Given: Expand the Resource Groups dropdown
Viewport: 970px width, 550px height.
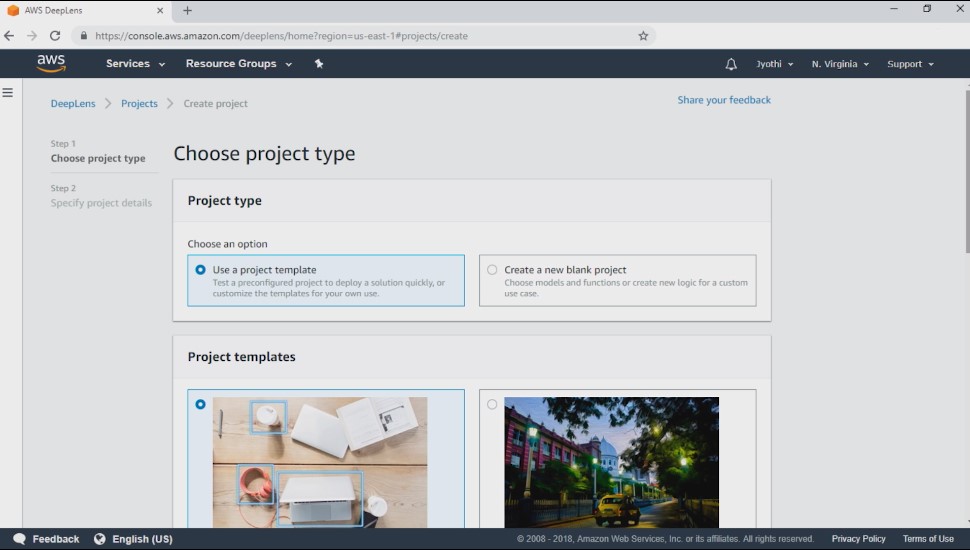Looking at the screenshot, I should (239, 63).
